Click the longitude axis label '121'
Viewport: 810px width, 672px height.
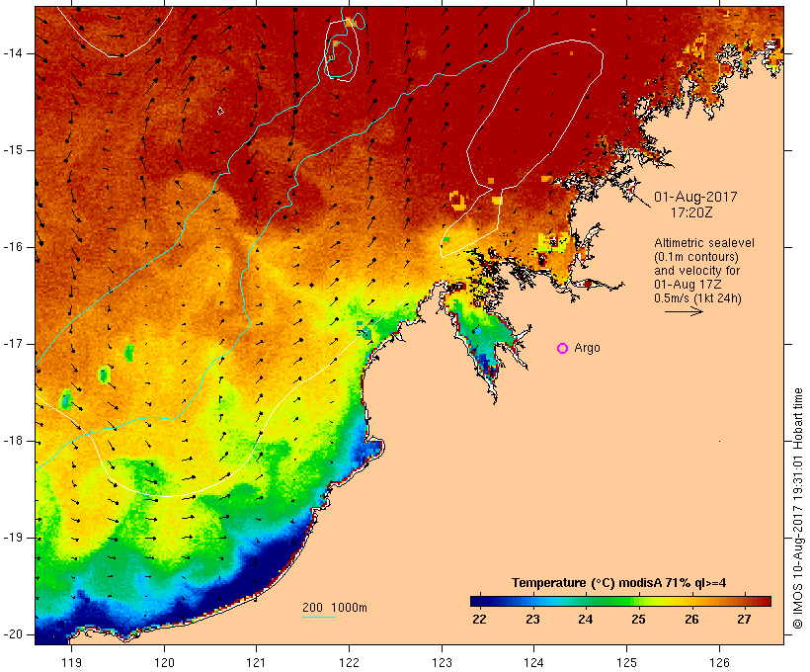pyautogui.click(x=256, y=663)
